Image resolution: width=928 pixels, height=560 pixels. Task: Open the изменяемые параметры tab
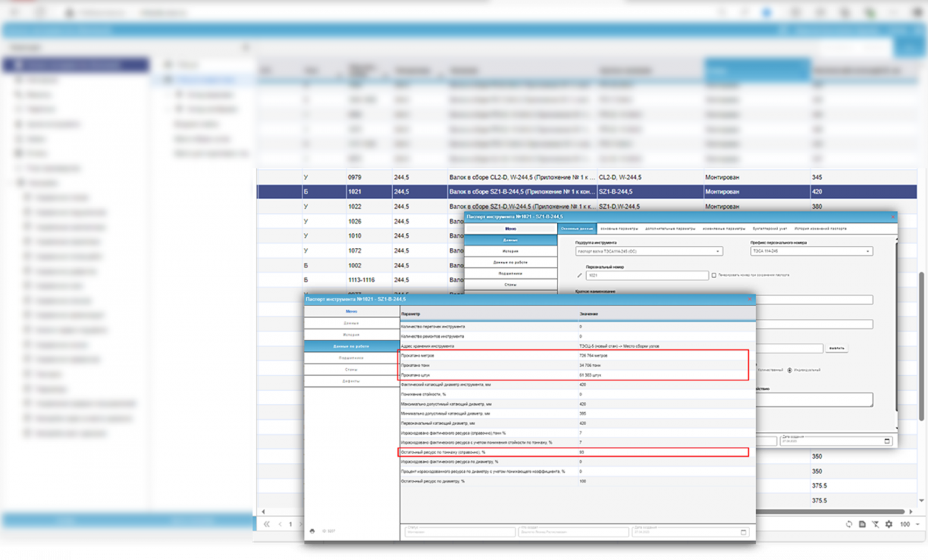point(723,228)
